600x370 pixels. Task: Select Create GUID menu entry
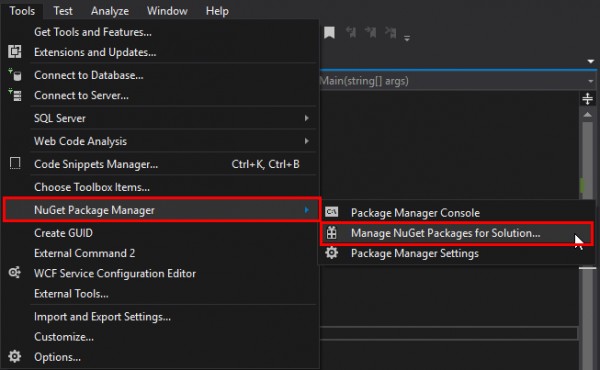pyautogui.click(x=64, y=233)
